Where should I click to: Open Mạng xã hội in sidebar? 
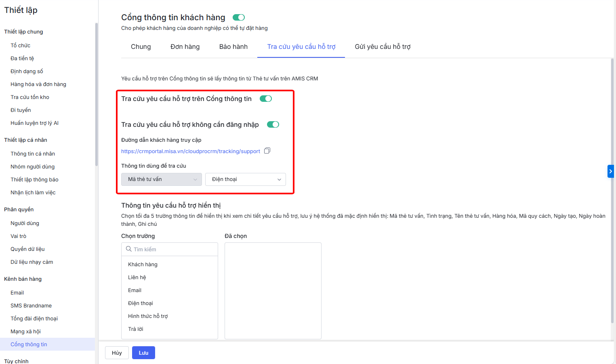pyautogui.click(x=25, y=332)
